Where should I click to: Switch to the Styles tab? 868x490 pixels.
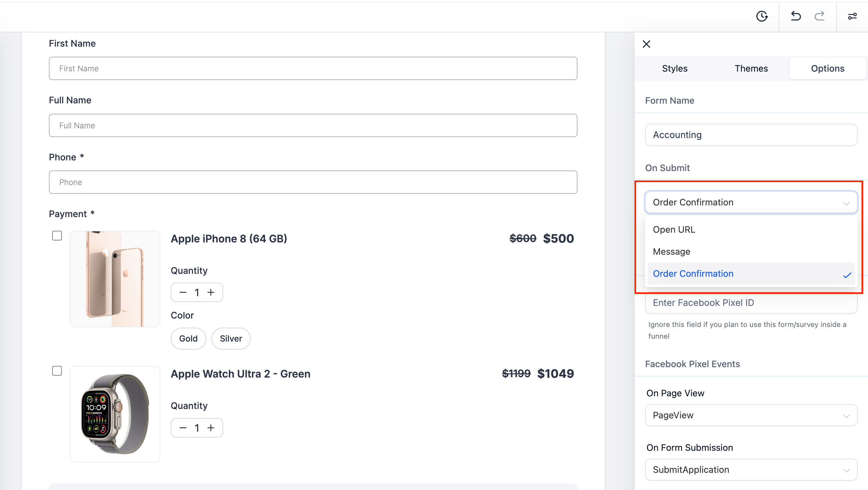675,68
